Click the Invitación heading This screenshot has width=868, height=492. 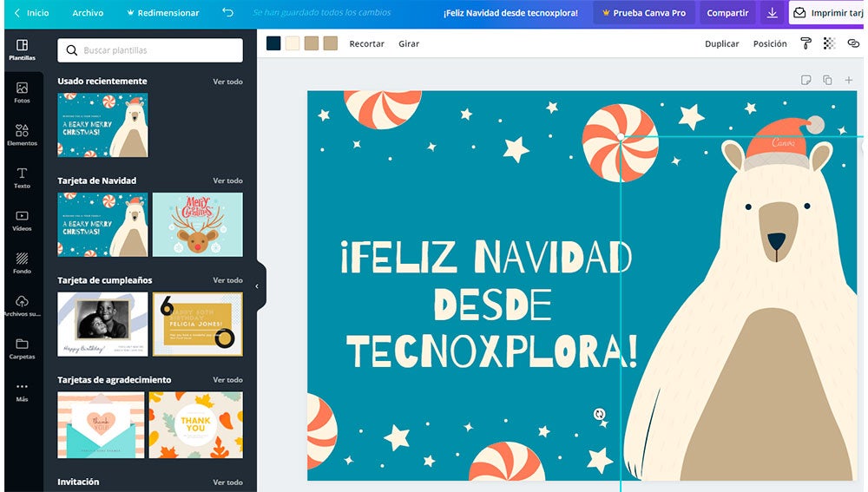pos(78,482)
